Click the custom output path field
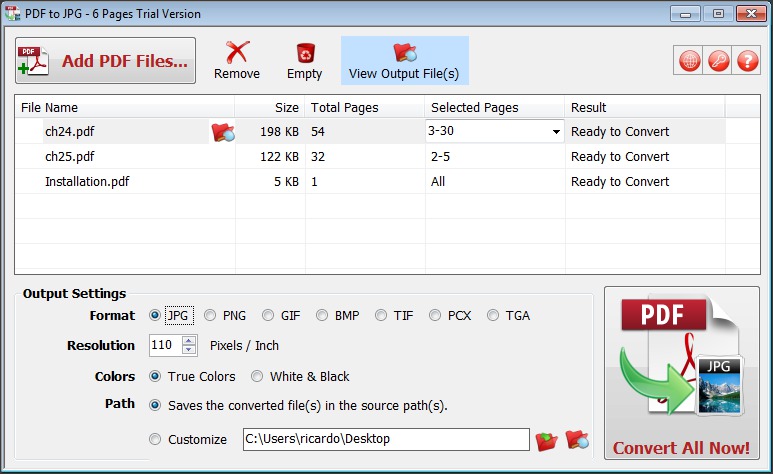The width and height of the screenshot is (773, 474). click(x=386, y=439)
